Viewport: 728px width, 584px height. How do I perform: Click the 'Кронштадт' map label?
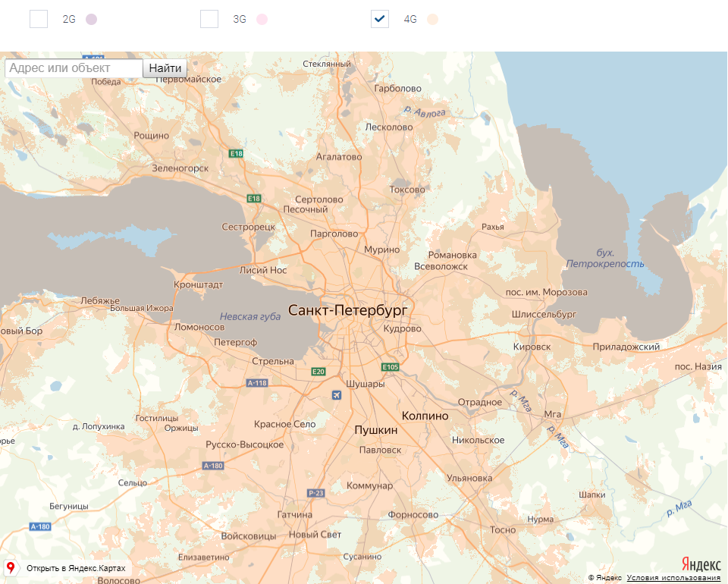(x=198, y=284)
